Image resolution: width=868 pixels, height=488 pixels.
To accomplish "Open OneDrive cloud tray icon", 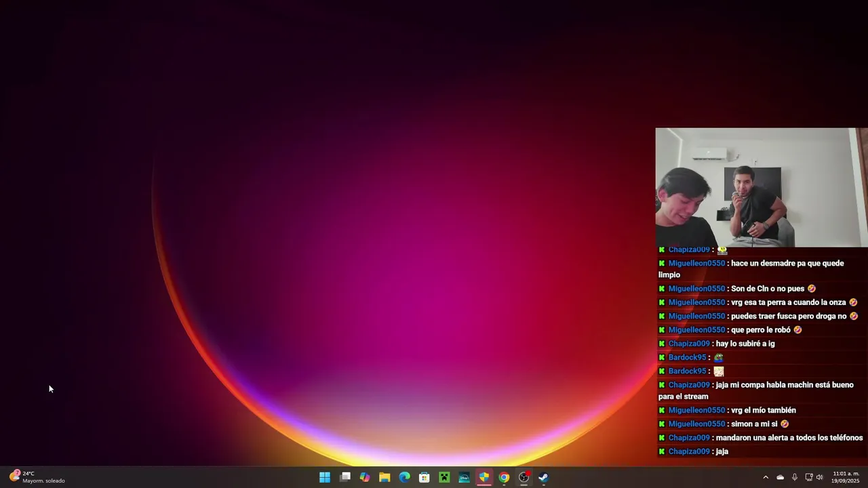I will (x=780, y=477).
